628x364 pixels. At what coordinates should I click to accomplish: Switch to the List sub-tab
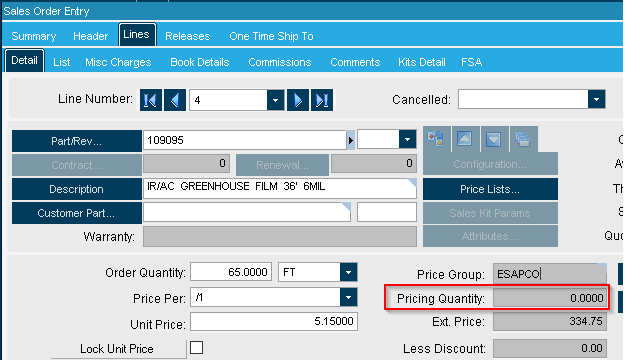(62, 62)
